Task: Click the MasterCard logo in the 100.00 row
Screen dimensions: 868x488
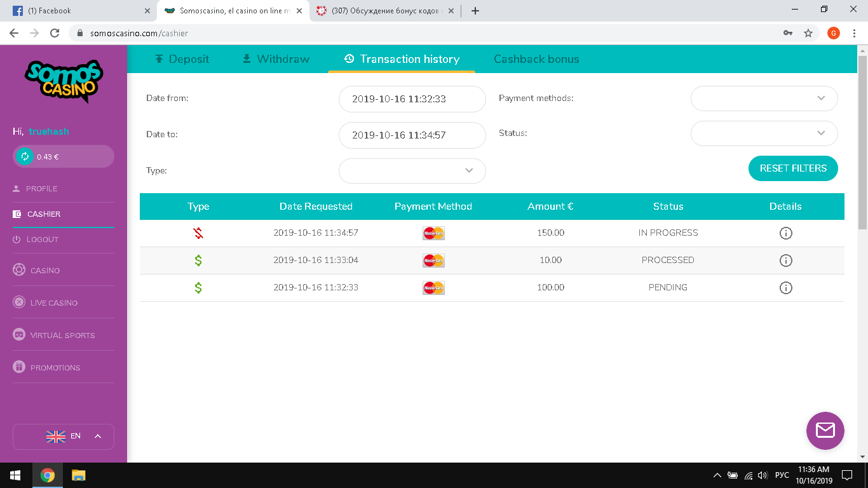Action: pos(433,288)
